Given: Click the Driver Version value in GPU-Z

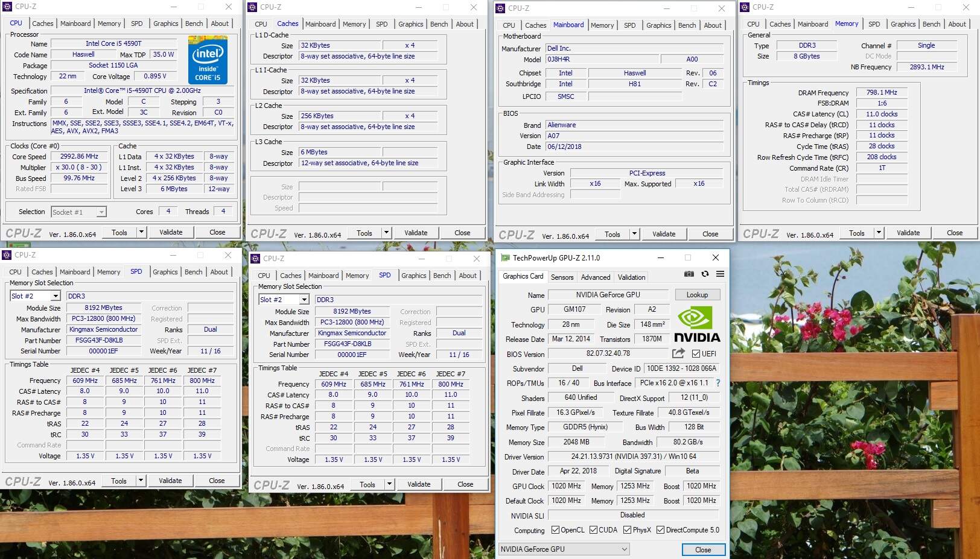Looking at the screenshot, I should pos(634,456).
